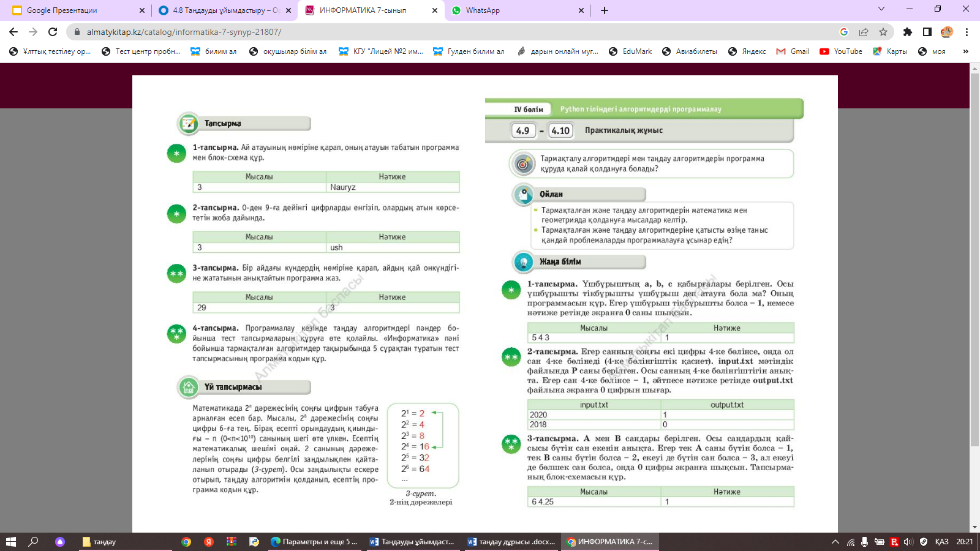Viewport: 980px width, 551px height.
Task: Open the YouTube bookmark
Action: click(x=841, y=51)
